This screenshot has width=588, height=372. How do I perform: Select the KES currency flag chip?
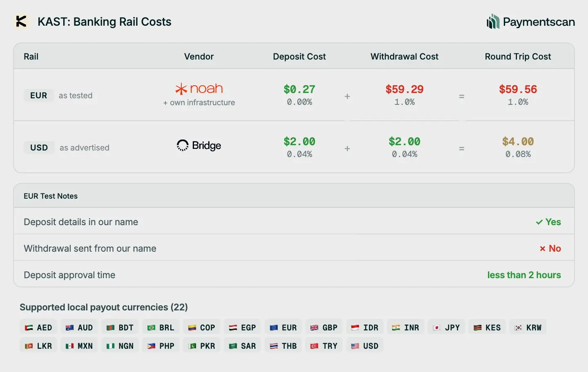click(x=488, y=328)
